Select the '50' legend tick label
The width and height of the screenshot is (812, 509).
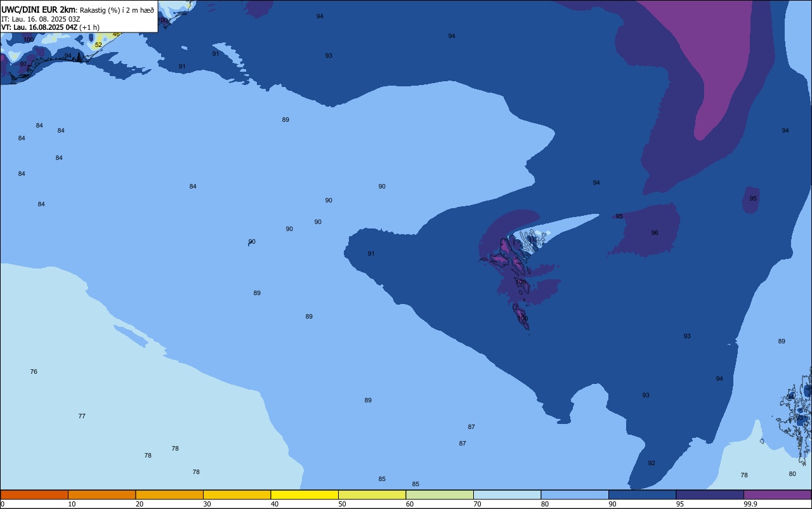[342, 504]
